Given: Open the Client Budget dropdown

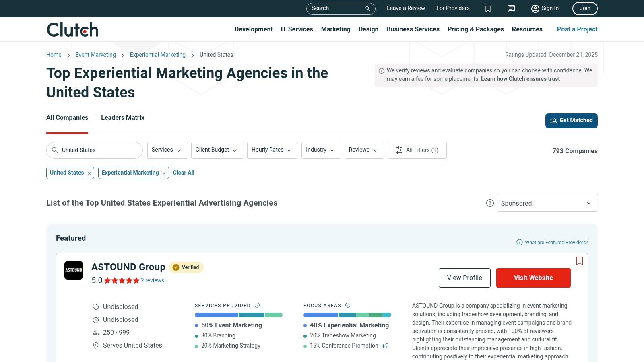Looking at the screenshot, I should (x=217, y=150).
